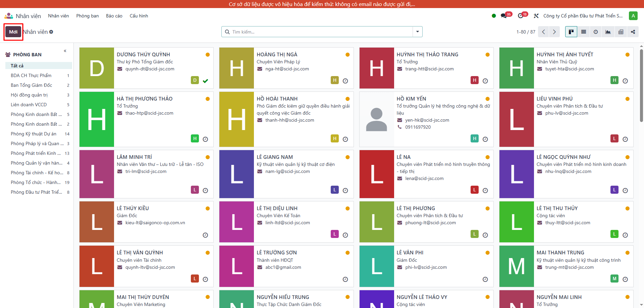Click user avatar badge on MAI THANH TRUNG card

click(x=614, y=279)
